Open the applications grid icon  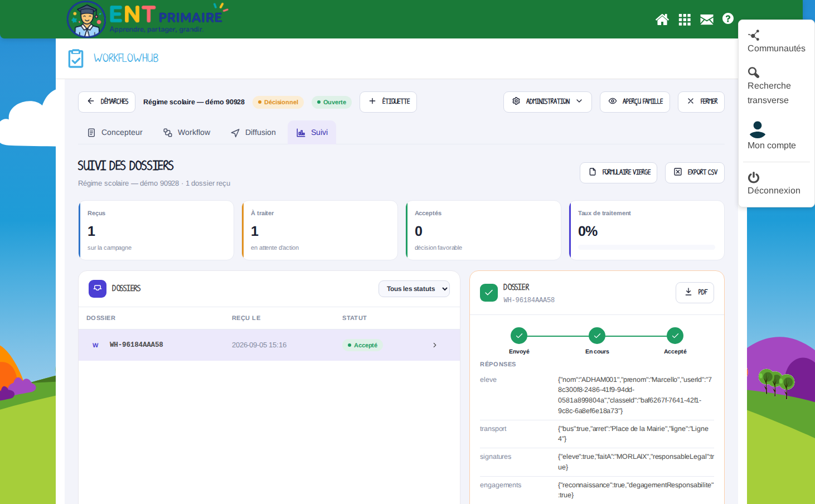tap(685, 20)
